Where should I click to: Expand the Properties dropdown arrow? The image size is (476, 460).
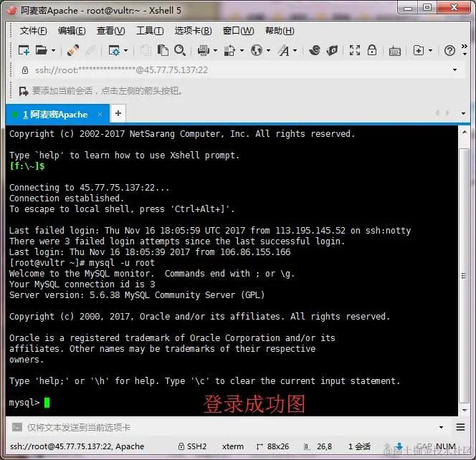pos(125,50)
